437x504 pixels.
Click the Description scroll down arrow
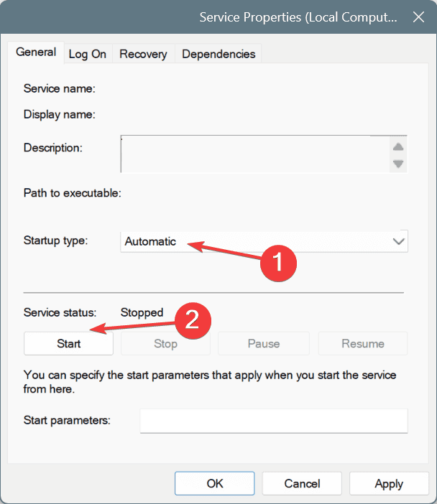tap(398, 164)
